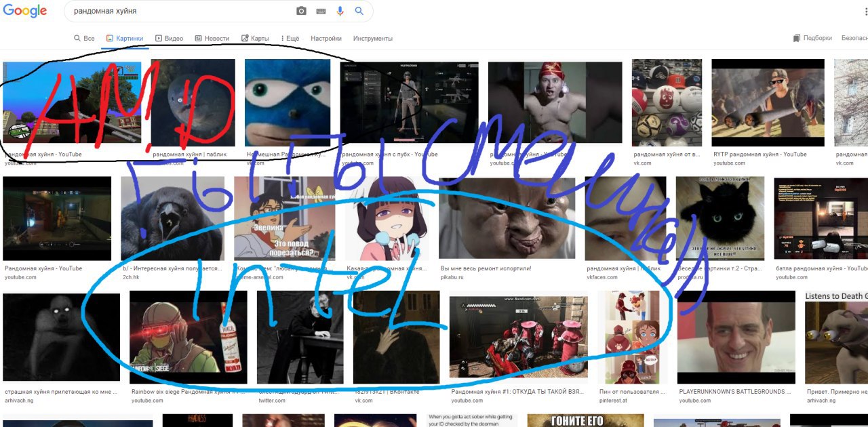868x427 pixels.
Task: Open the distorted face pikabu thumbnail
Action: click(507, 219)
